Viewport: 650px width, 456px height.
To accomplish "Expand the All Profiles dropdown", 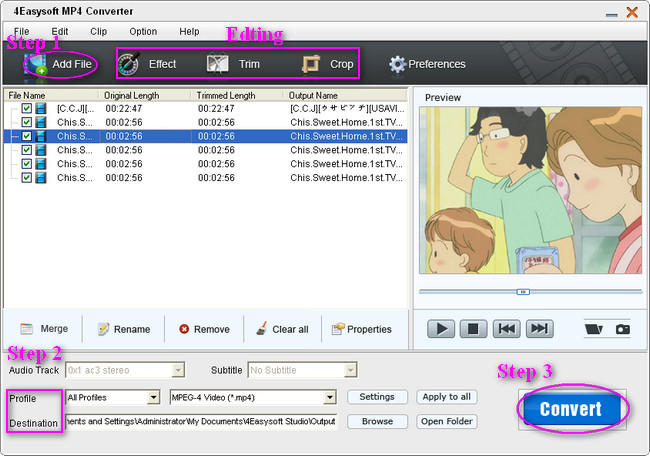I will pyautogui.click(x=153, y=398).
